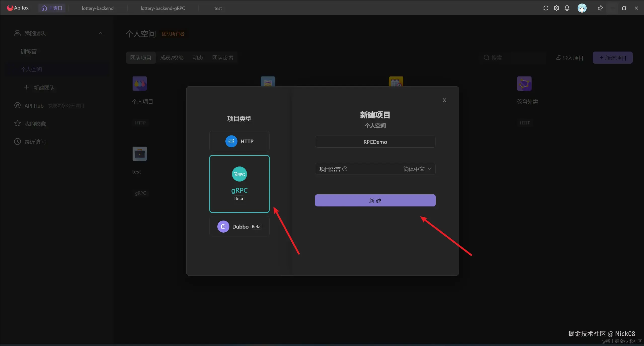Click the project name field RPCDemo
This screenshot has height=346, width=644.
click(x=375, y=142)
